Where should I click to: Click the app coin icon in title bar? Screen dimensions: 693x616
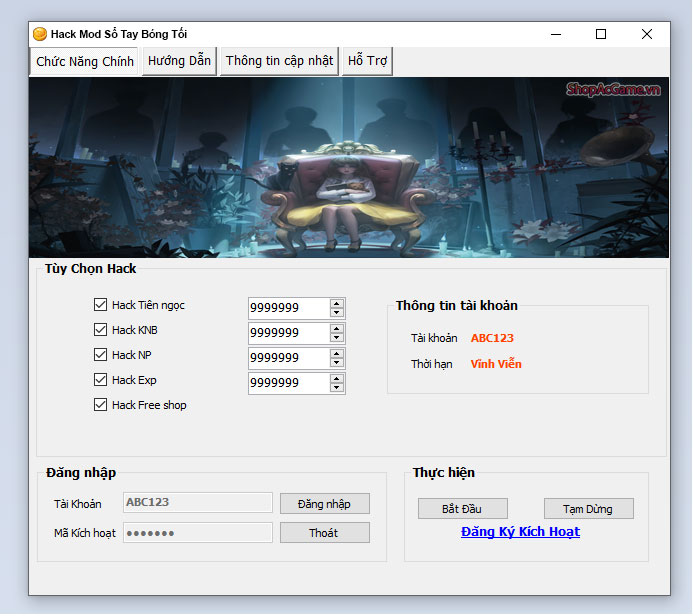point(40,34)
